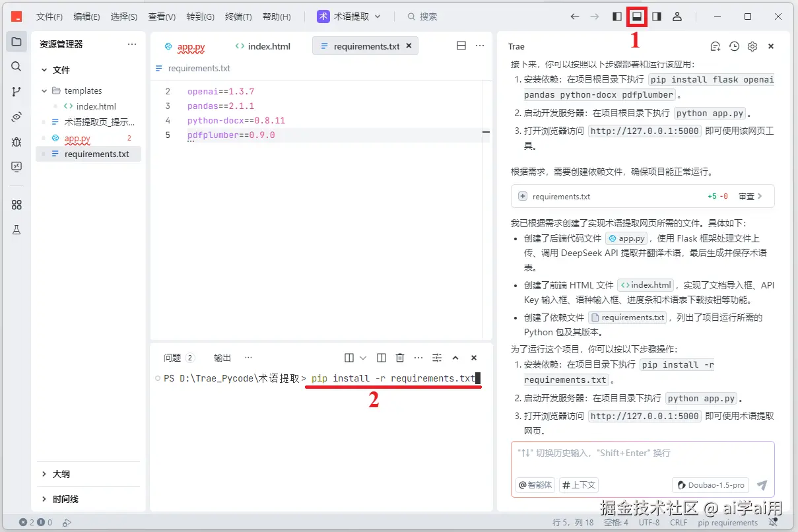The image size is (798, 532).
Task: Open the 编辑(E) menu
Action: pos(87,17)
